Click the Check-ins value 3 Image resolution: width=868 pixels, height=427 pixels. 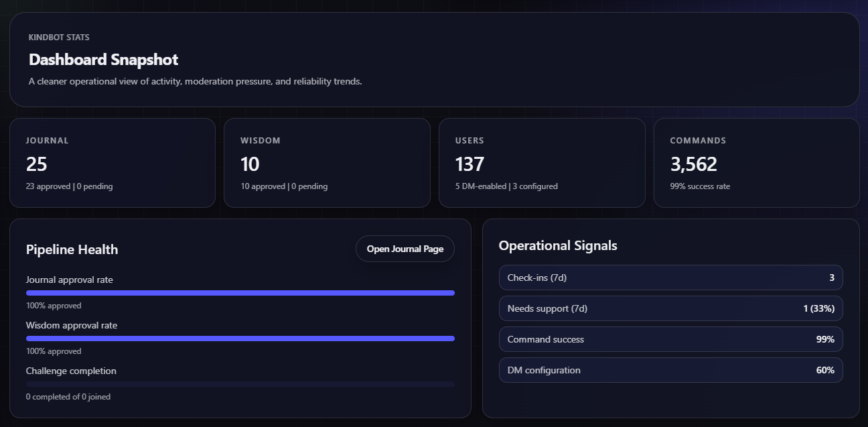coord(832,278)
